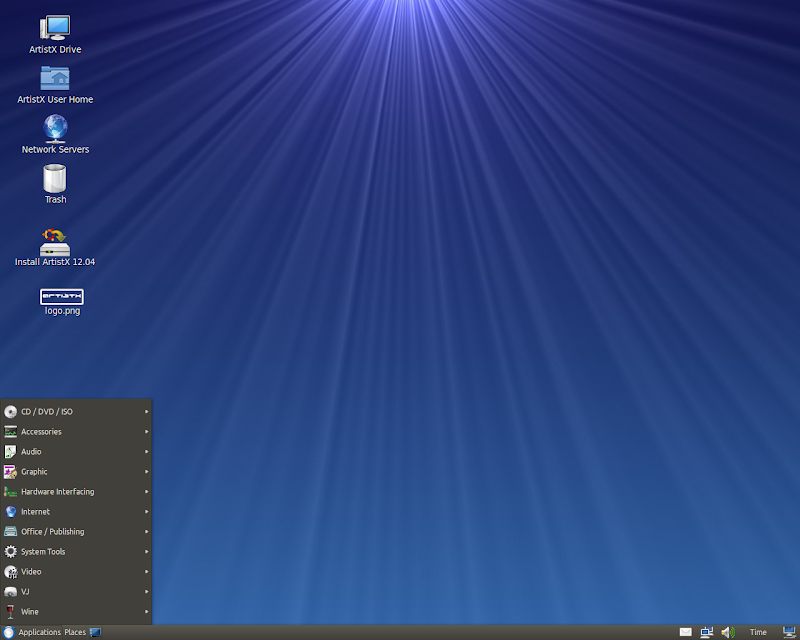
Task: Open the network connection tray icon
Action: click(x=707, y=632)
